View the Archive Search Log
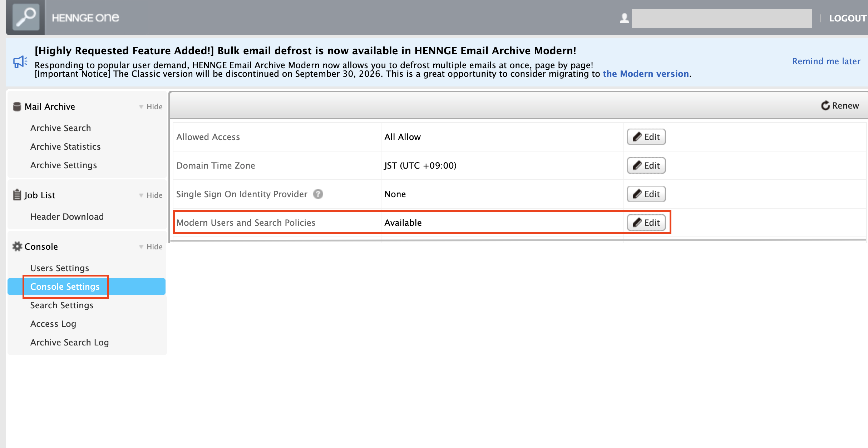The width and height of the screenshot is (868, 448). tap(70, 342)
